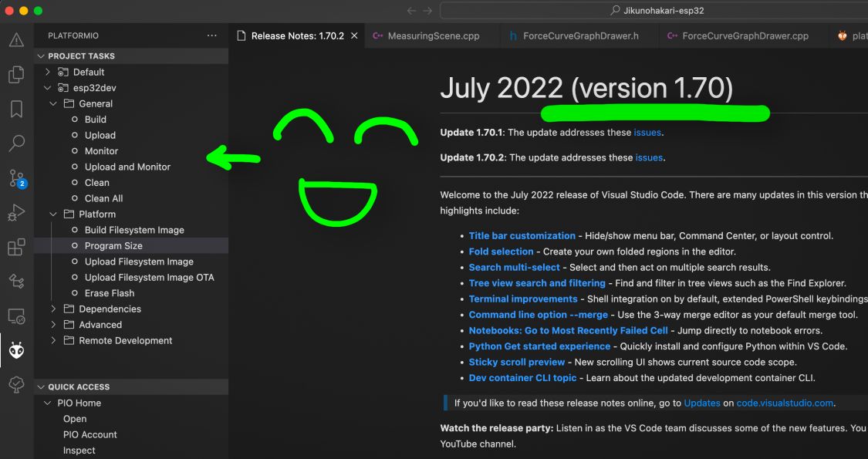The width and height of the screenshot is (868, 459).
Task: Go forward with the navigation arrow
Action: 427,11
